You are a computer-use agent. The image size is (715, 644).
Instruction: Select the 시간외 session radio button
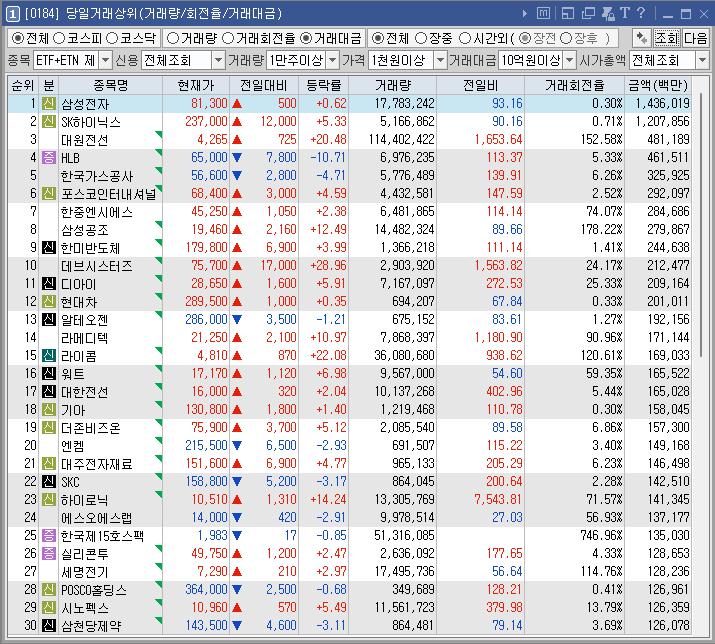pos(465,38)
